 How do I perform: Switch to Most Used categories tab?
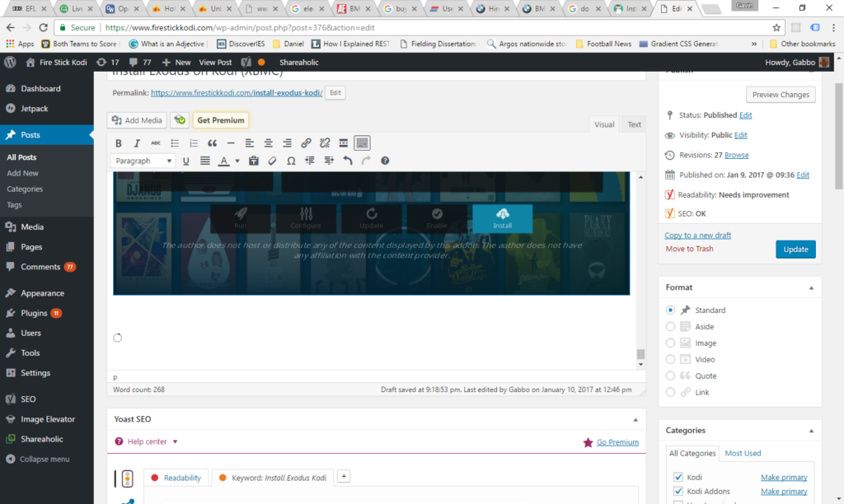point(743,454)
